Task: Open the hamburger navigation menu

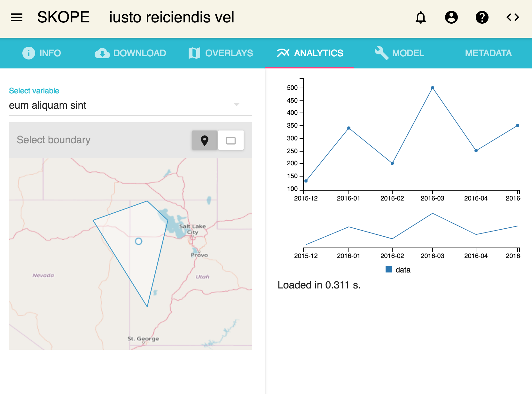Action: point(16,17)
